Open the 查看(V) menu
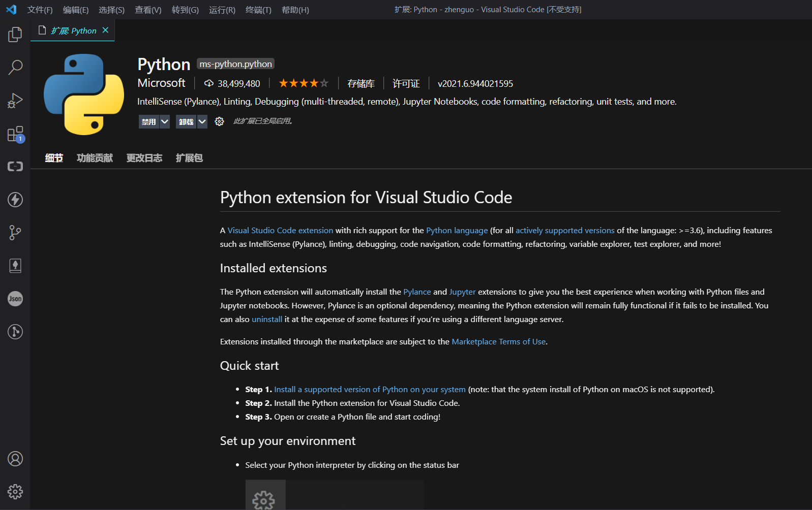812x510 pixels. pos(148,10)
